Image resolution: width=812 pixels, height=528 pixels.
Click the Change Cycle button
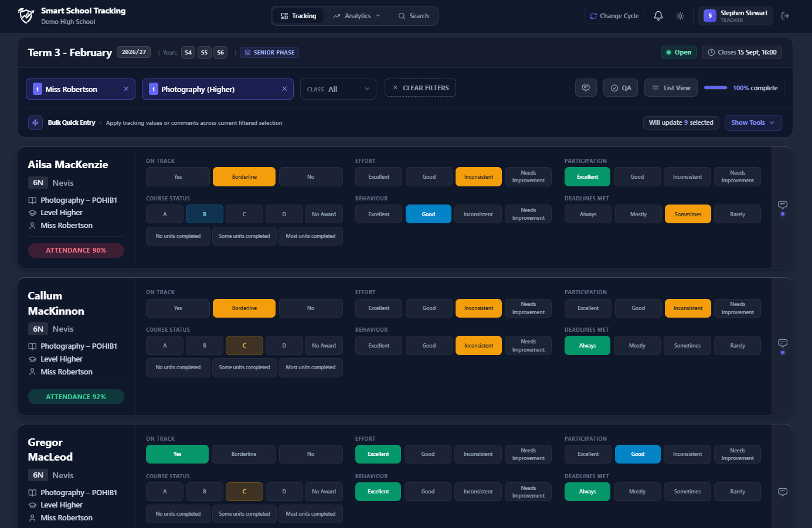pos(614,16)
